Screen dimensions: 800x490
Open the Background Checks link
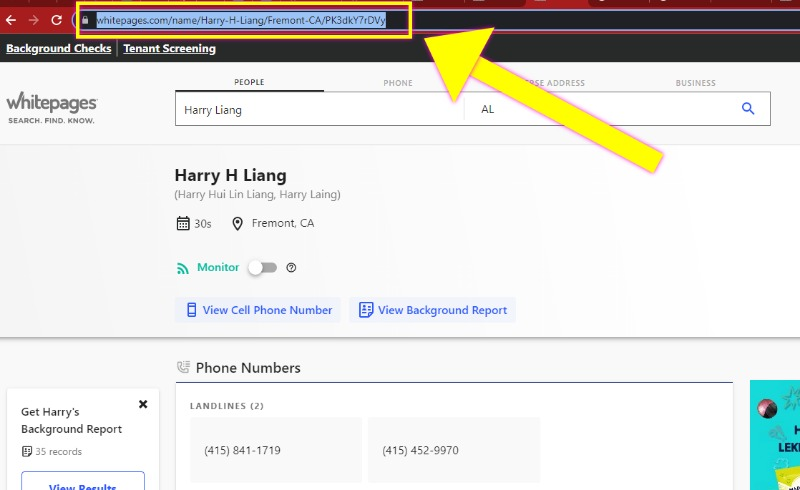59,48
